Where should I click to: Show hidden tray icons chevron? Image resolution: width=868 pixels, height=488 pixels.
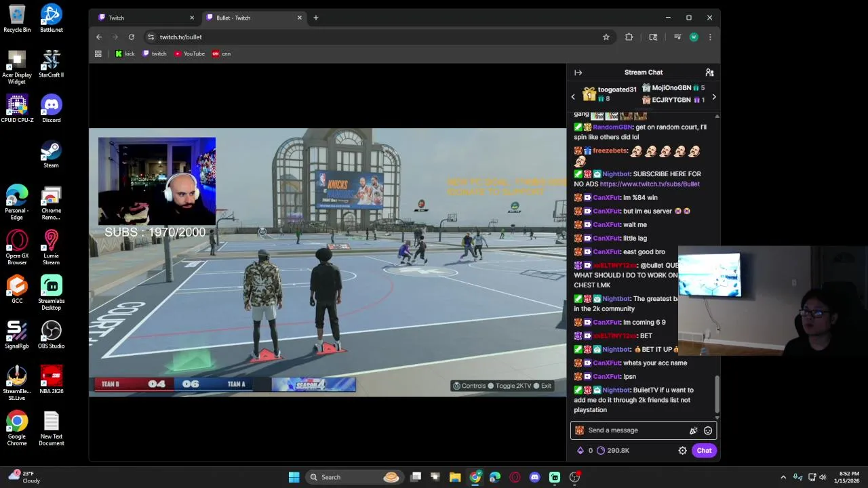tap(783, 477)
